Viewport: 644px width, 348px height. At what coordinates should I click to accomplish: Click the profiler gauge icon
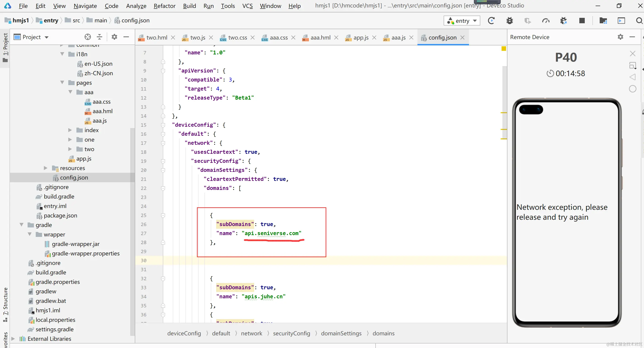click(546, 21)
